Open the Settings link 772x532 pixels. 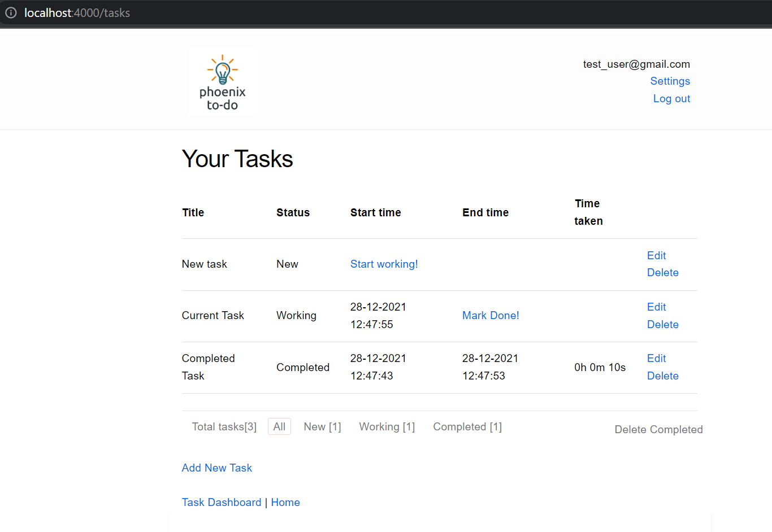[x=670, y=81]
